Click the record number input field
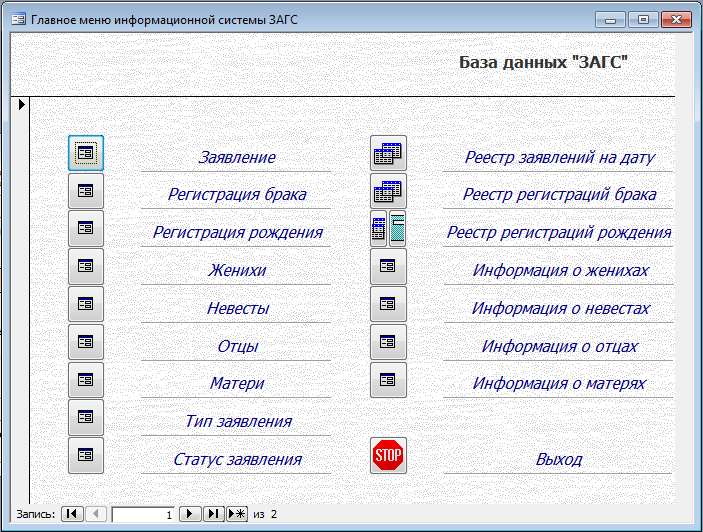 coord(143,515)
